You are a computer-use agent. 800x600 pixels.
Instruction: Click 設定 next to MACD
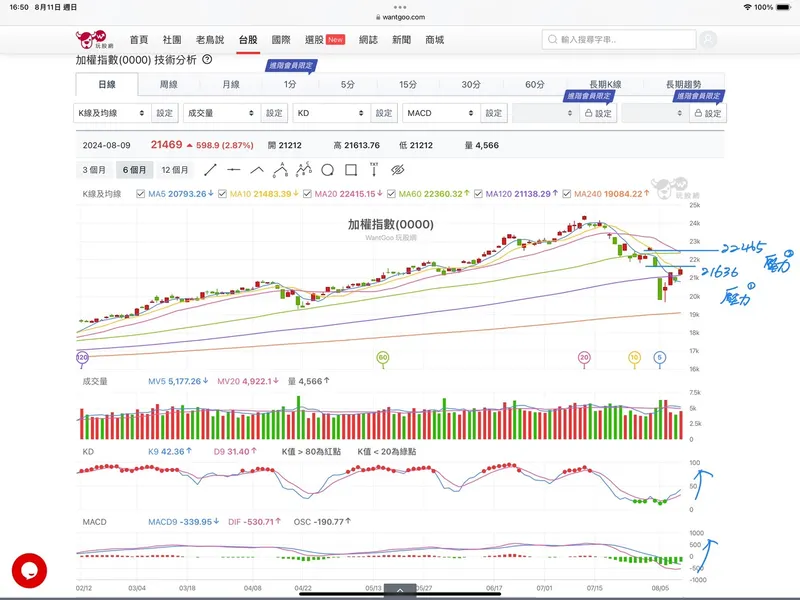493,113
